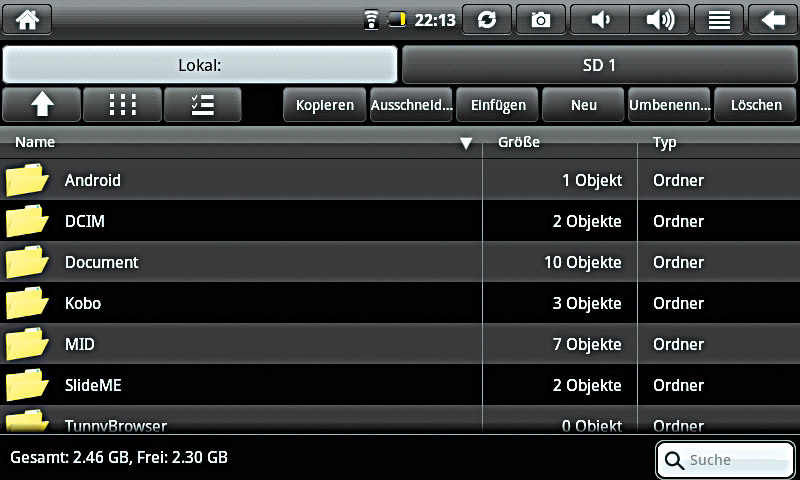Take a screenshot with camera icon

click(x=541, y=19)
